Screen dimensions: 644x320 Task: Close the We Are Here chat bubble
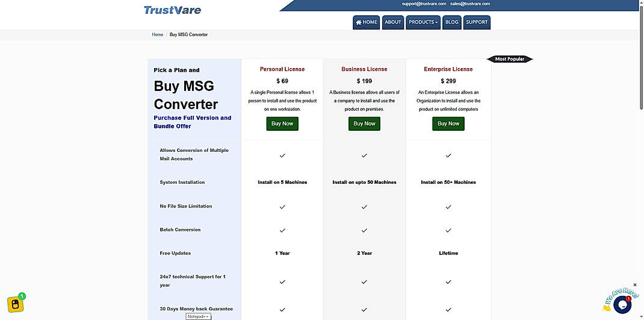point(634,284)
